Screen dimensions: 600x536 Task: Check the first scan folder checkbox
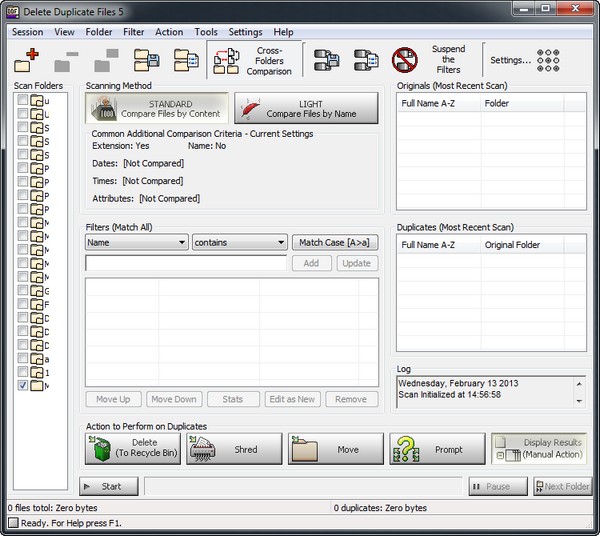(23, 100)
